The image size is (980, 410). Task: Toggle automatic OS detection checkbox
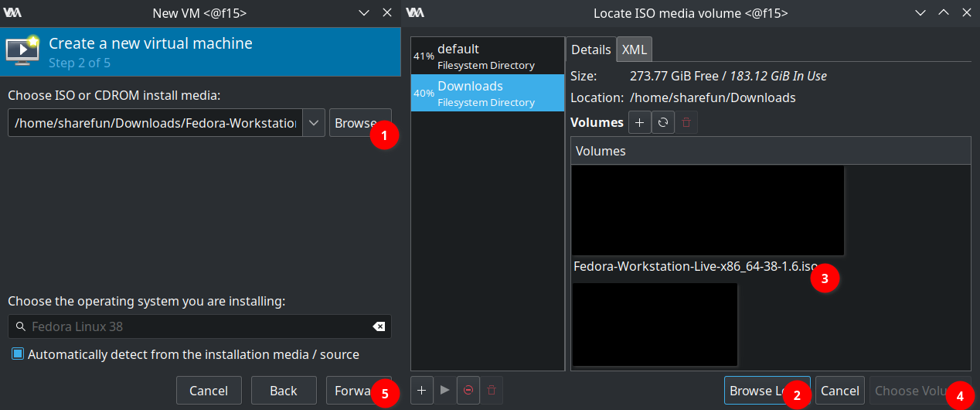point(18,354)
